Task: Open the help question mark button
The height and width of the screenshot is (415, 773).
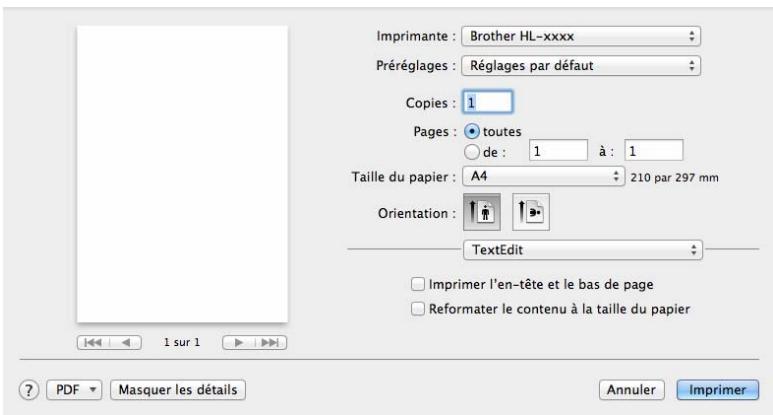Action: pyautogui.click(x=29, y=390)
